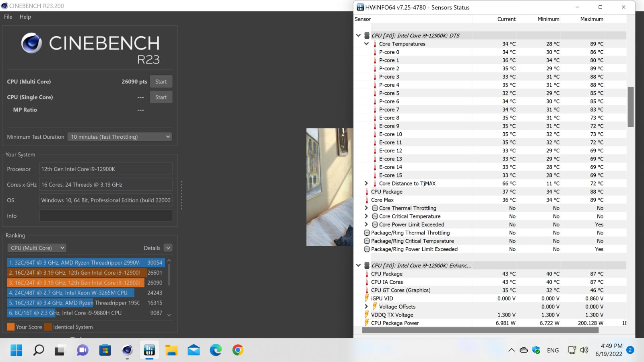Click the Sensor column header

[363, 19]
